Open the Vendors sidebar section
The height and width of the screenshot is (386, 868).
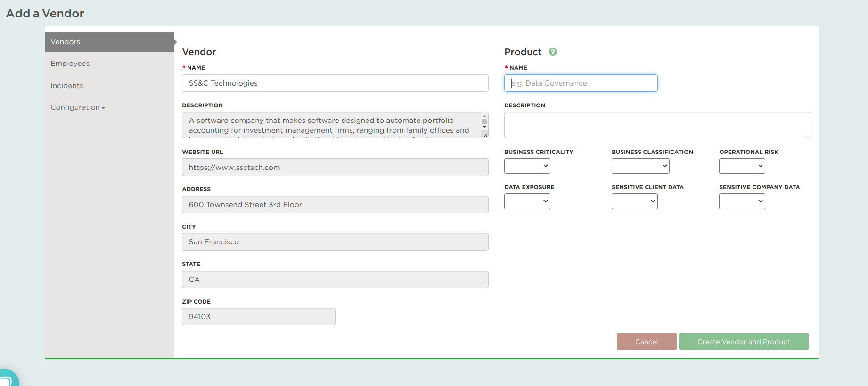pyautogui.click(x=110, y=42)
